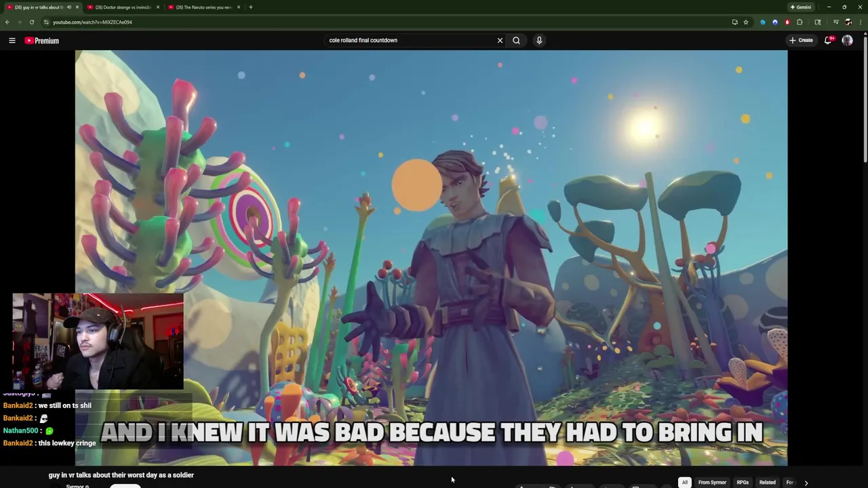Click chat message 'we still on ts shii'

tap(64, 405)
